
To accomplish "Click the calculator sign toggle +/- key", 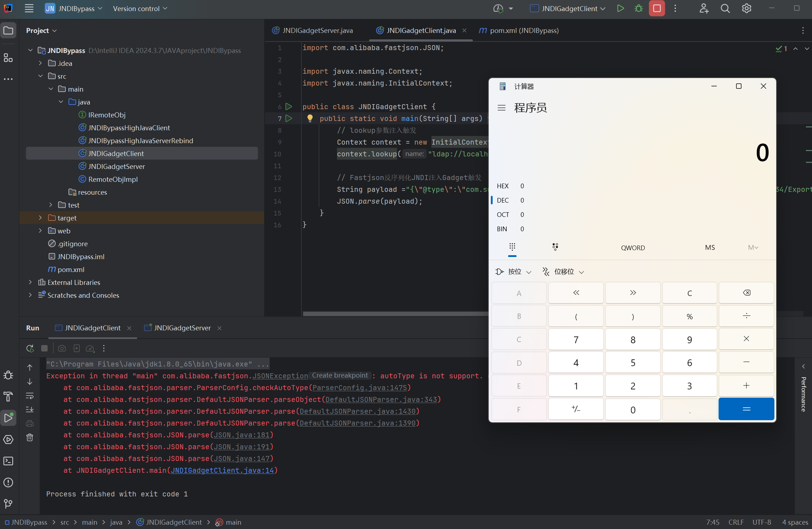I will click(576, 409).
